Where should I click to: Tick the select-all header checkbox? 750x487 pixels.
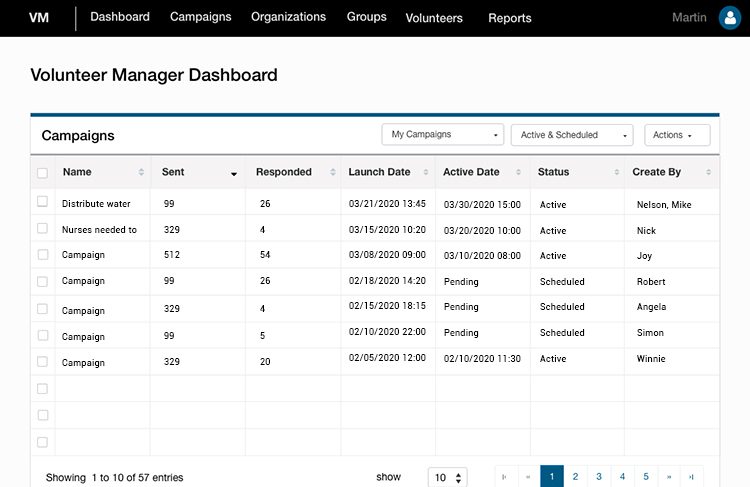(43, 173)
